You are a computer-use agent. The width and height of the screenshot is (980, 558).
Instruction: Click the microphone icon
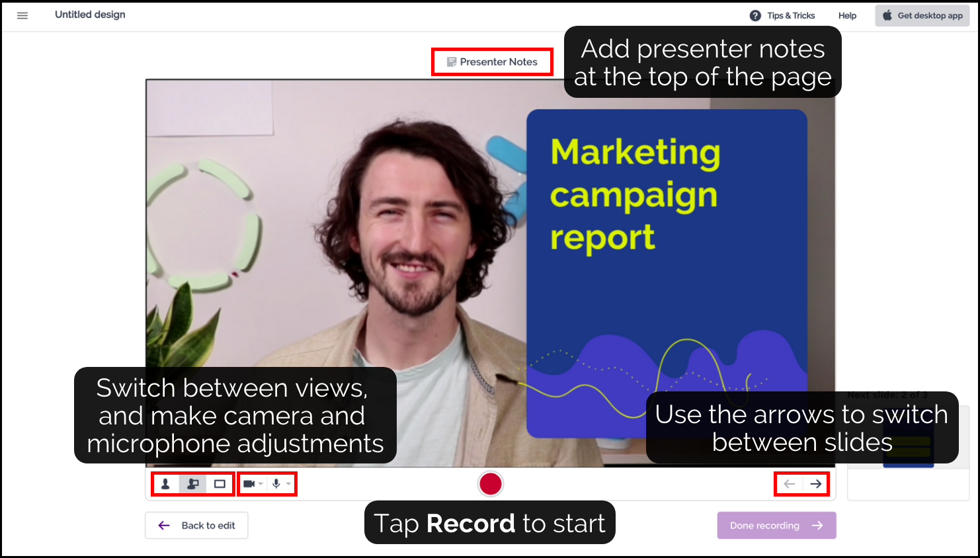tap(276, 484)
